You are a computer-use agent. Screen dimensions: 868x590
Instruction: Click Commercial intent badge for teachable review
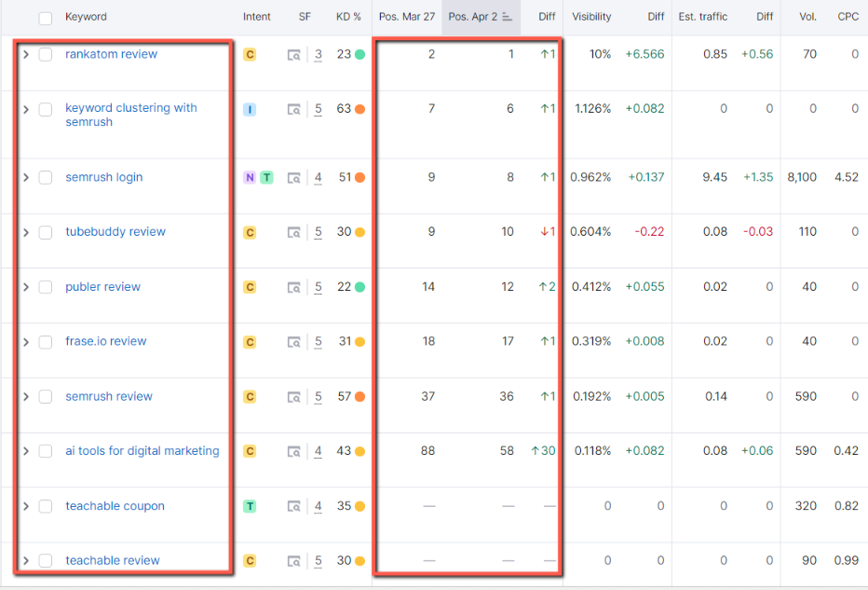250,560
